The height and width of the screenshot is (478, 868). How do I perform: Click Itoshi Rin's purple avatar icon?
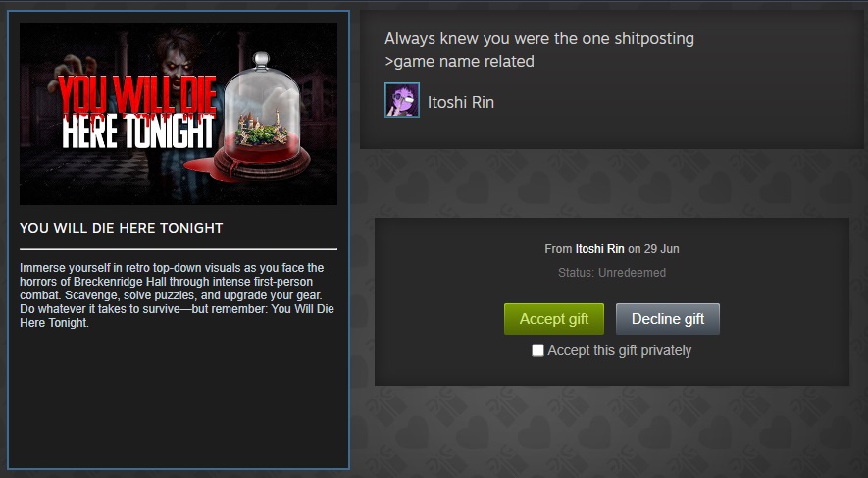click(402, 100)
